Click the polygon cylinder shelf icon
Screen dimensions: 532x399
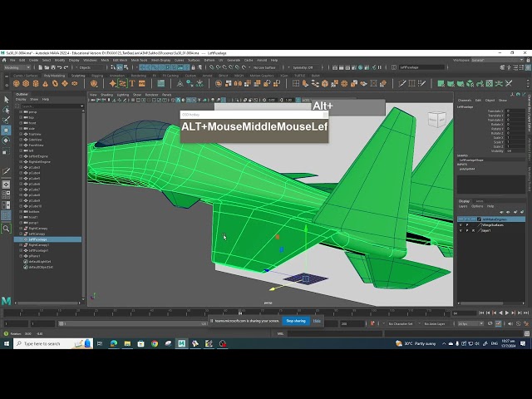pyautogui.click(x=36, y=83)
